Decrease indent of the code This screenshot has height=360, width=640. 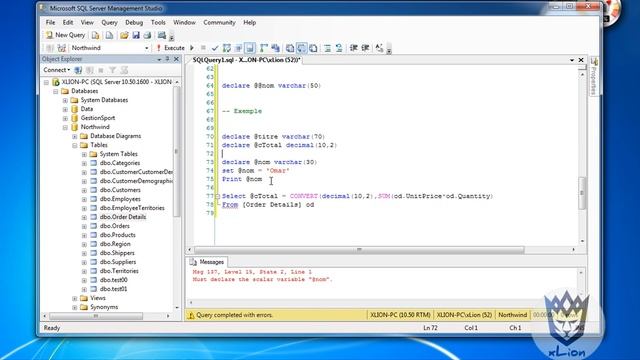353,48
